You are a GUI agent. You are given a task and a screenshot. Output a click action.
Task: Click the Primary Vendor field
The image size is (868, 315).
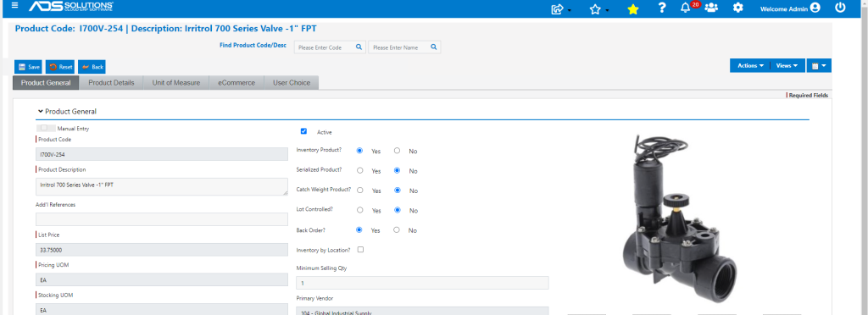pyautogui.click(x=422, y=311)
